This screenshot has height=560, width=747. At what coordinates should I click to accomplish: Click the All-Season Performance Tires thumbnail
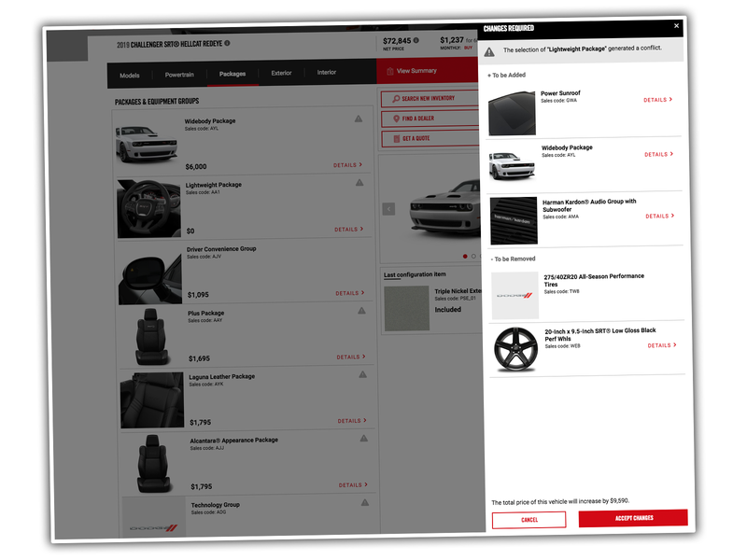click(x=515, y=295)
